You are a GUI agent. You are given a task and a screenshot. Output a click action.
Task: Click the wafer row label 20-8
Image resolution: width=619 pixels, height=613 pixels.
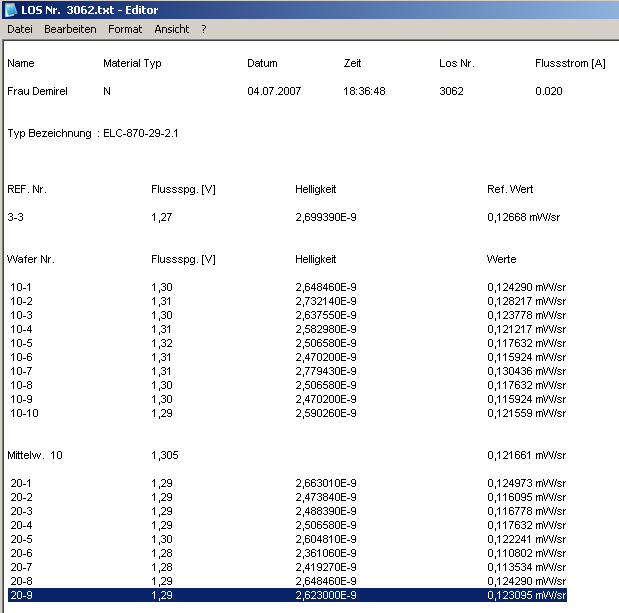tap(21, 581)
